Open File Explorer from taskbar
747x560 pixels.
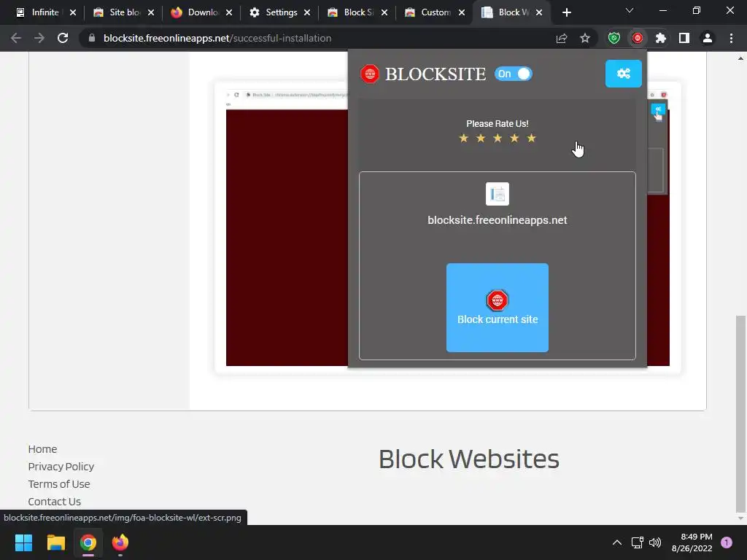(55, 542)
